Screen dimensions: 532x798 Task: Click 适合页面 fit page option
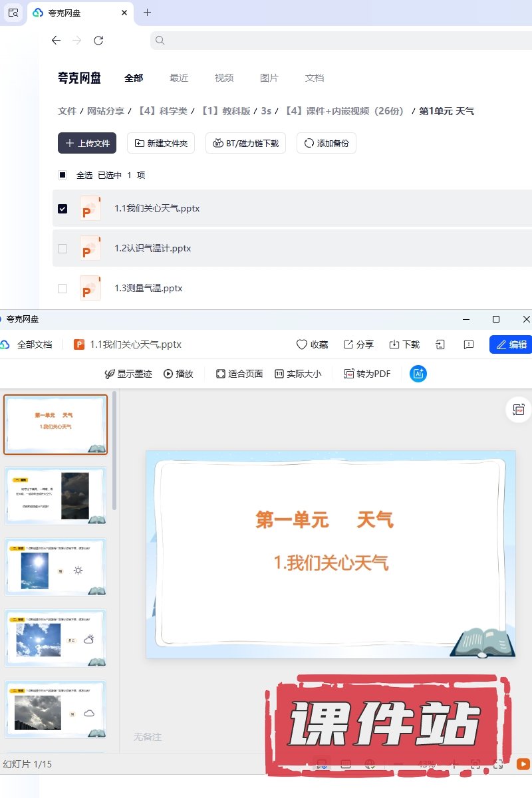pyautogui.click(x=239, y=374)
